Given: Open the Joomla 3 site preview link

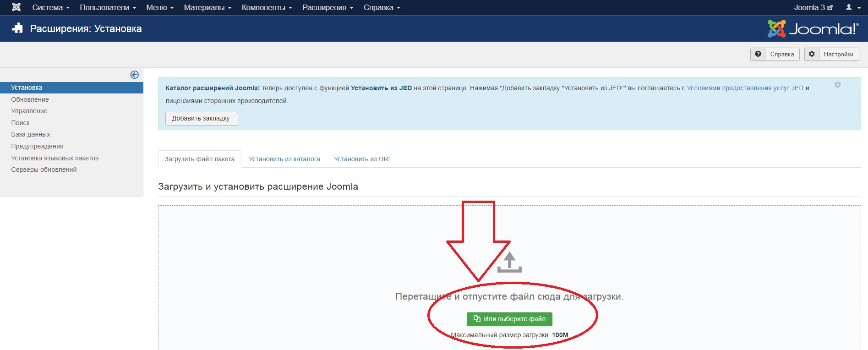Looking at the screenshot, I should (x=813, y=7).
